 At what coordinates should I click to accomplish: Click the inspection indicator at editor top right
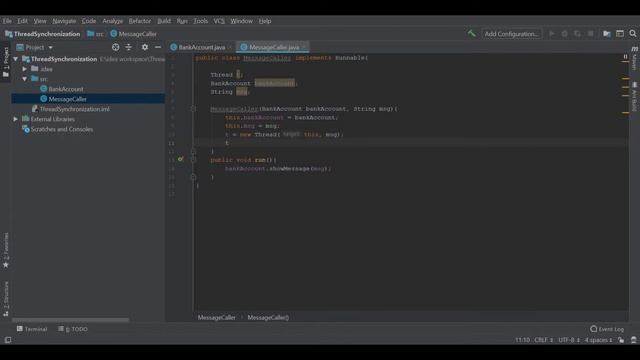coord(625,58)
